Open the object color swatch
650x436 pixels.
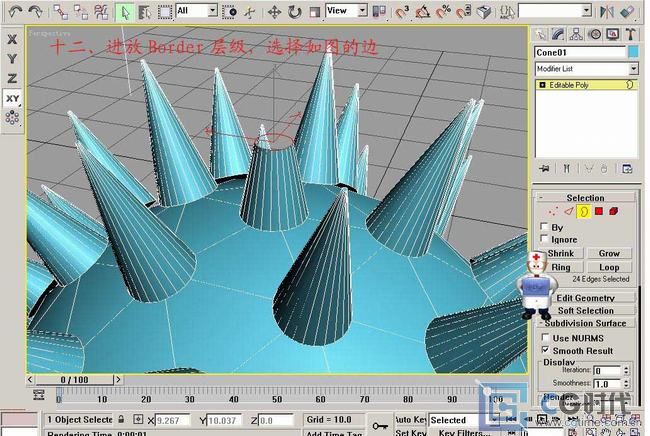(x=633, y=52)
